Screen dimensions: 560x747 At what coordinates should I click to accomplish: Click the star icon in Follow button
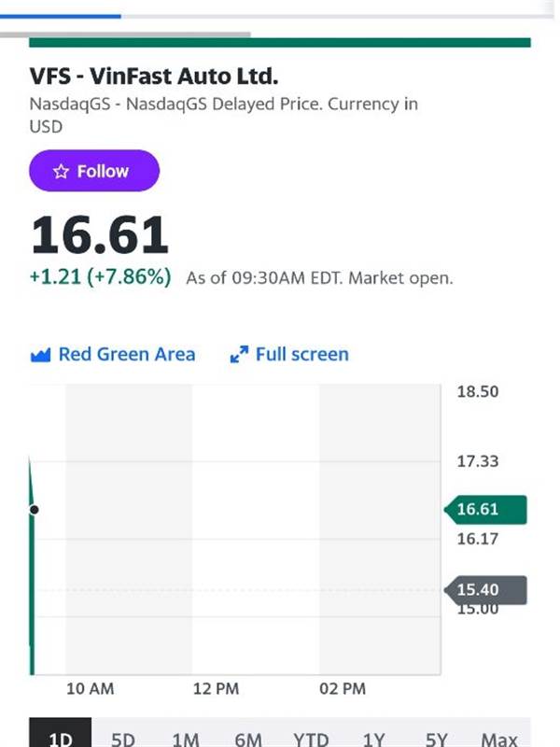61,172
